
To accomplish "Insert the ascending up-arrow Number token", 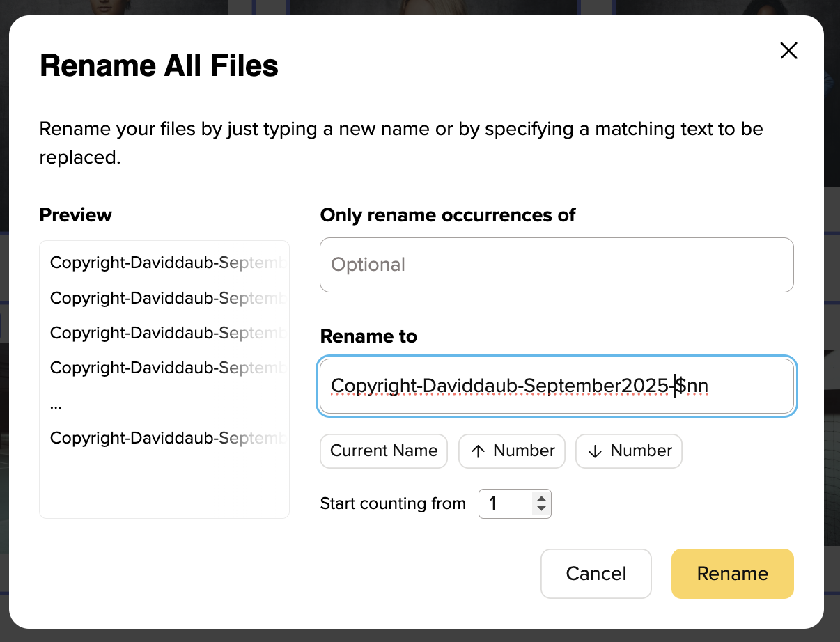I will tap(512, 451).
